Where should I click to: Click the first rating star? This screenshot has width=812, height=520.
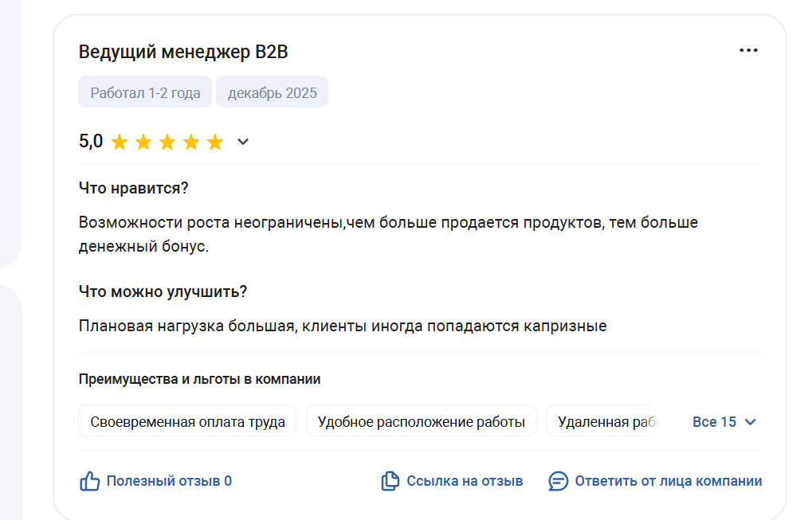[120, 143]
